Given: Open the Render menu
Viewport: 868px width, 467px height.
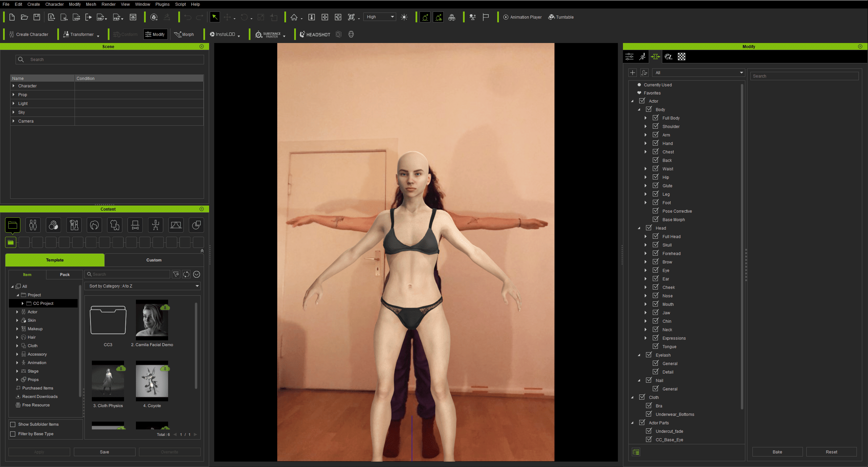Looking at the screenshot, I should coord(108,4).
